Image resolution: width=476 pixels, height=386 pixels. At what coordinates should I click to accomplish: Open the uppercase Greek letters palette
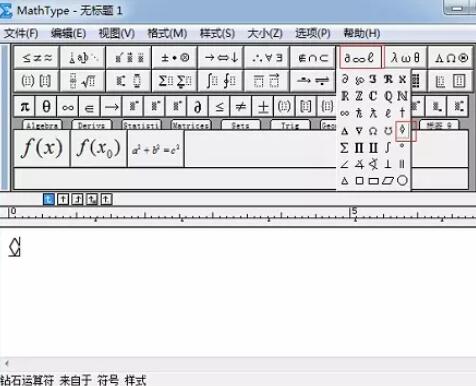point(451,58)
